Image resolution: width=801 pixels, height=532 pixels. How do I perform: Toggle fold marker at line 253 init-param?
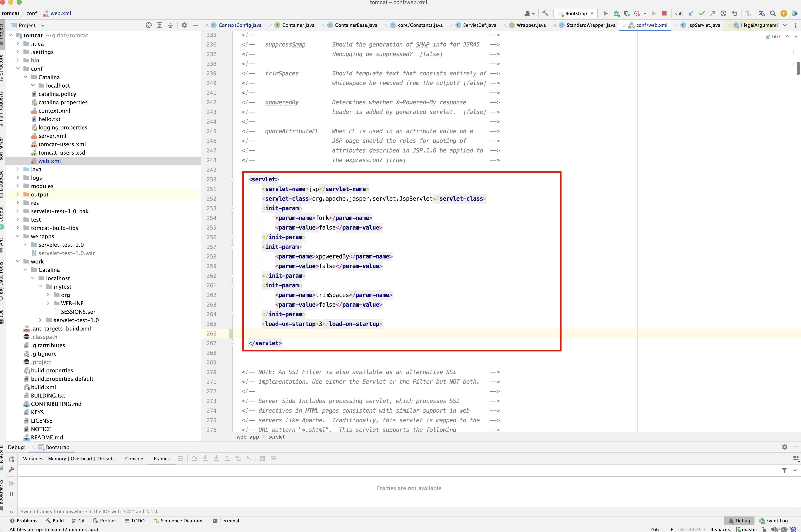coord(232,208)
